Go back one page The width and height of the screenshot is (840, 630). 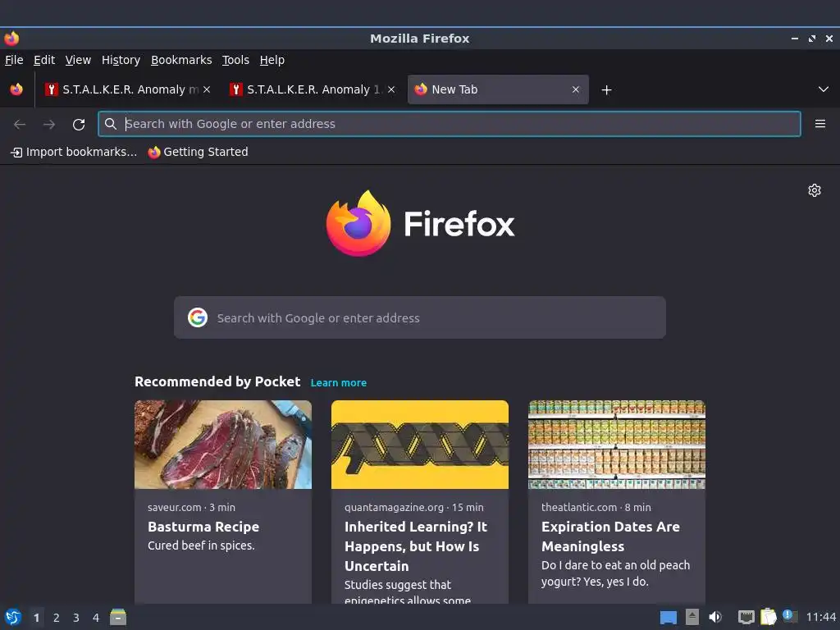point(20,125)
